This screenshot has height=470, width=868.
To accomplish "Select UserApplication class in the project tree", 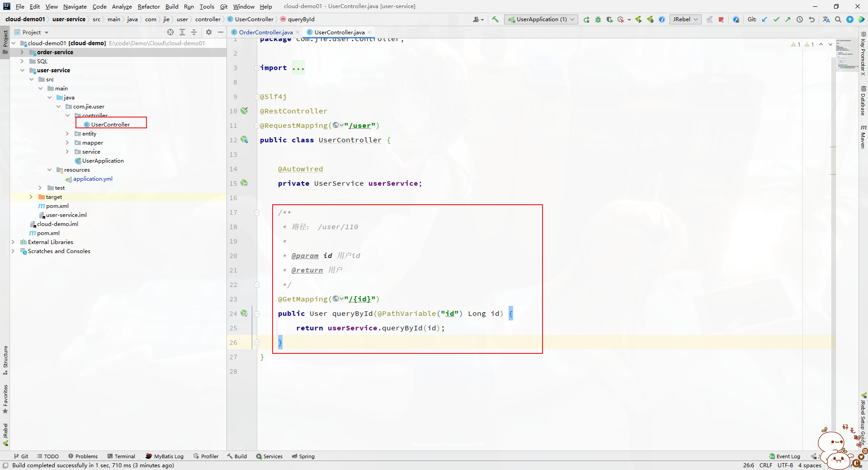I will (99, 160).
